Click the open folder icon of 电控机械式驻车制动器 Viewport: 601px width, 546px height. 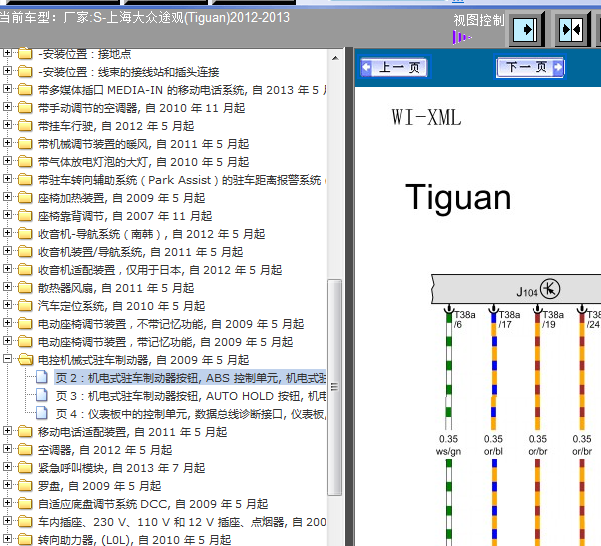(25, 360)
